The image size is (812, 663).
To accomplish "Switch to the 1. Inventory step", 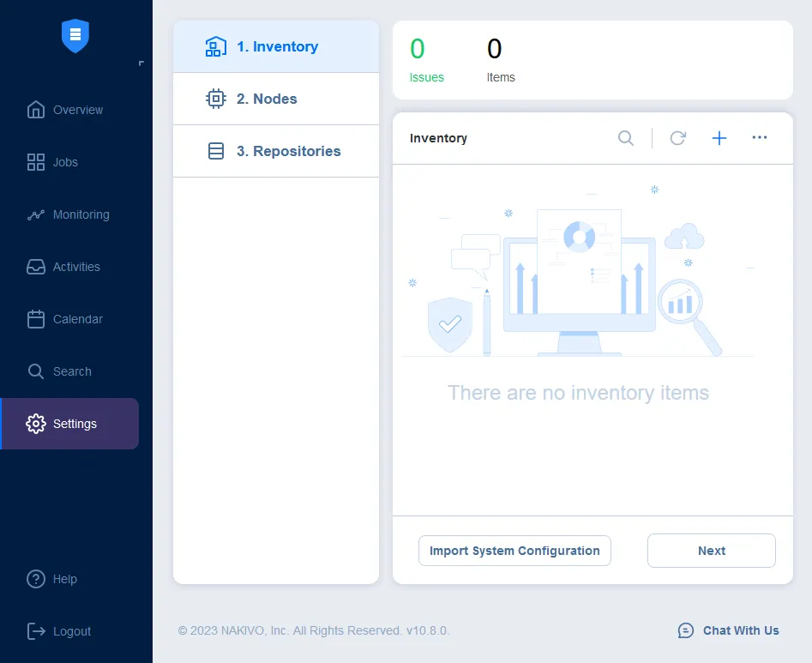I will (276, 47).
